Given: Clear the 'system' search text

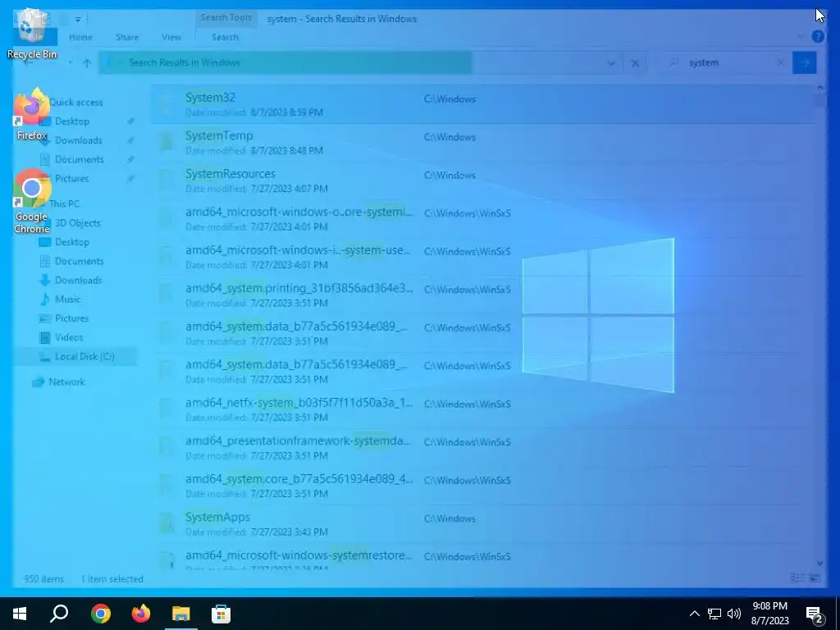Looking at the screenshot, I should pos(780,62).
